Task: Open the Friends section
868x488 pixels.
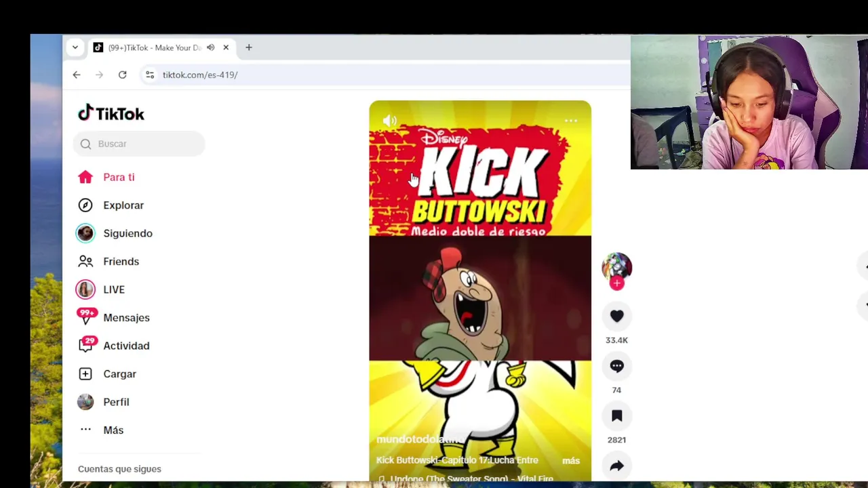Action: pyautogui.click(x=121, y=262)
